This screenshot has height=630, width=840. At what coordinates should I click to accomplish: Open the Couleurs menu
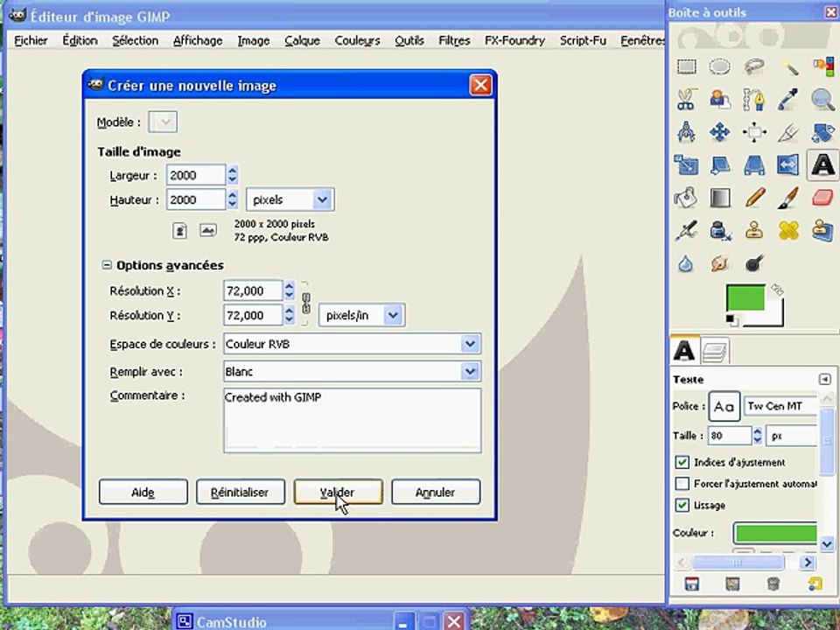(x=357, y=41)
